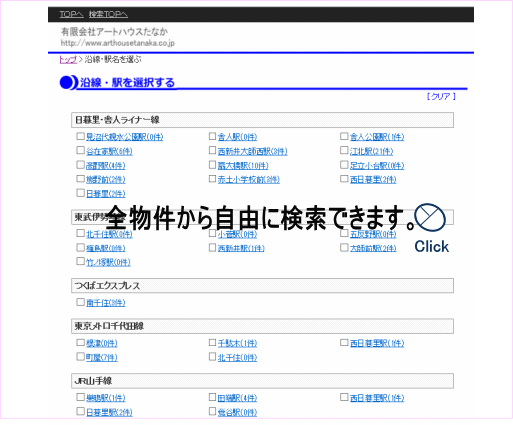This screenshot has height=425, width=513.
Task: Check the 扇大橋駅(10件) checkbox
Action: [212, 165]
